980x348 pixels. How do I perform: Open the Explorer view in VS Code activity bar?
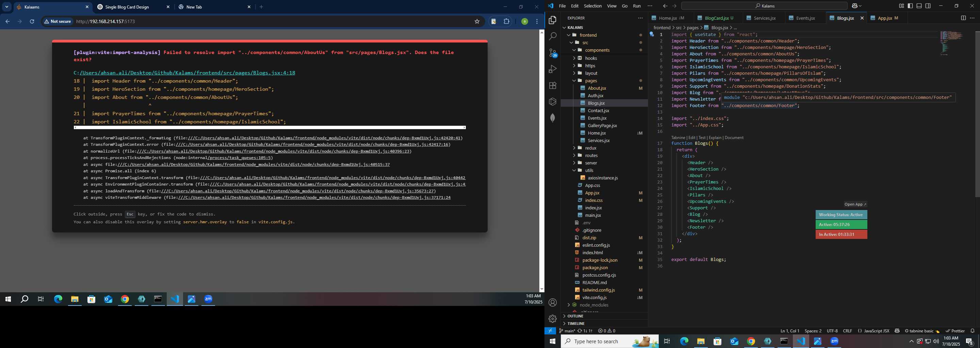coord(552,20)
